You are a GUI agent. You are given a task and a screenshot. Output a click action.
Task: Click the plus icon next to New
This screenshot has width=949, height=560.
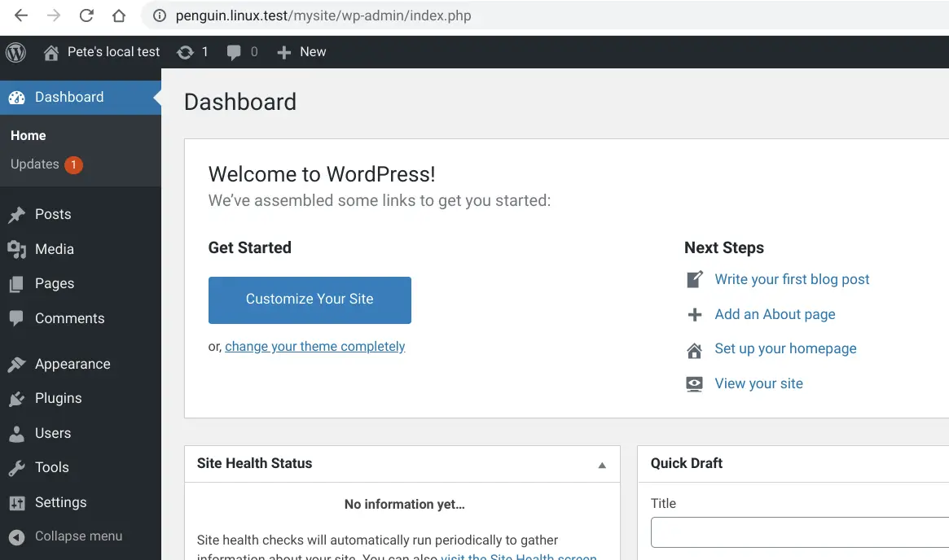(283, 52)
